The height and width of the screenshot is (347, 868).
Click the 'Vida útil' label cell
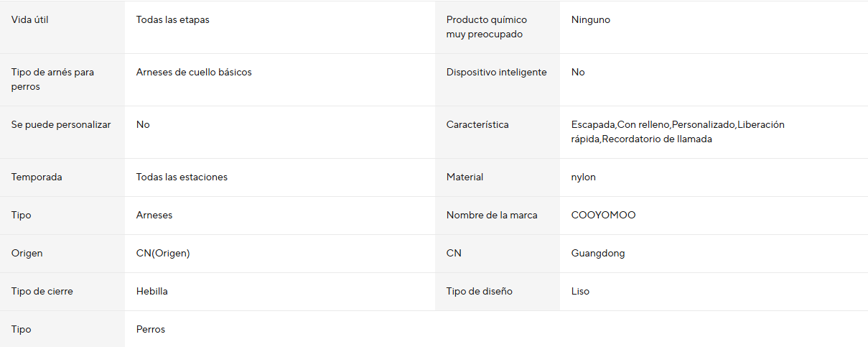pyautogui.click(x=30, y=20)
